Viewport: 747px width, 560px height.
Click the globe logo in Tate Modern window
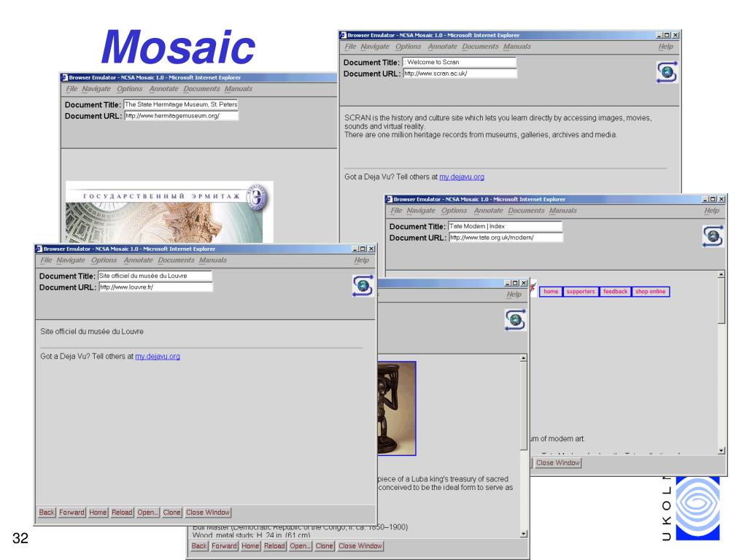(x=713, y=236)
